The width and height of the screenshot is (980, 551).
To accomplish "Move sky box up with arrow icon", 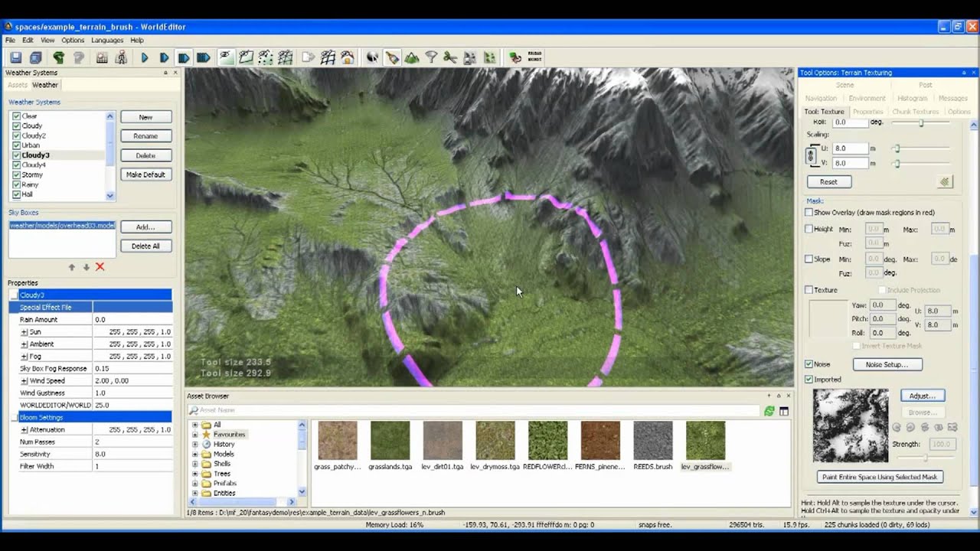I will 72,267.
